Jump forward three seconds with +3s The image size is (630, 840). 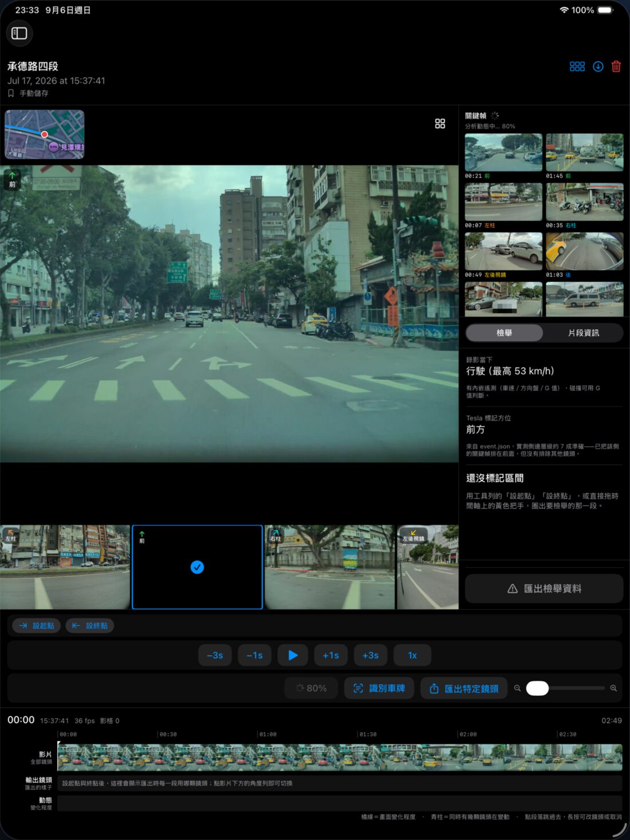tap(371, 655)
